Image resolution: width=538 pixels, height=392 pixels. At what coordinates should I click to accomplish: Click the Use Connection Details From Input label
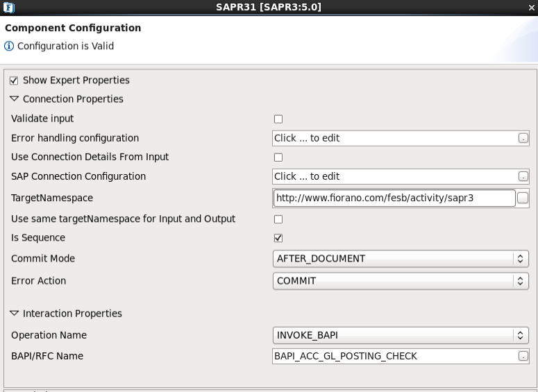90,157
